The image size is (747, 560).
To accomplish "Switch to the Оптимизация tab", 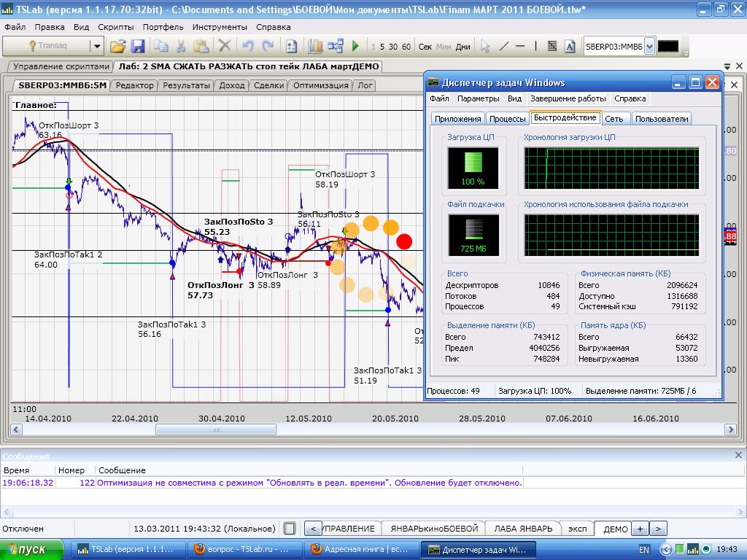I will pos(321,85).
